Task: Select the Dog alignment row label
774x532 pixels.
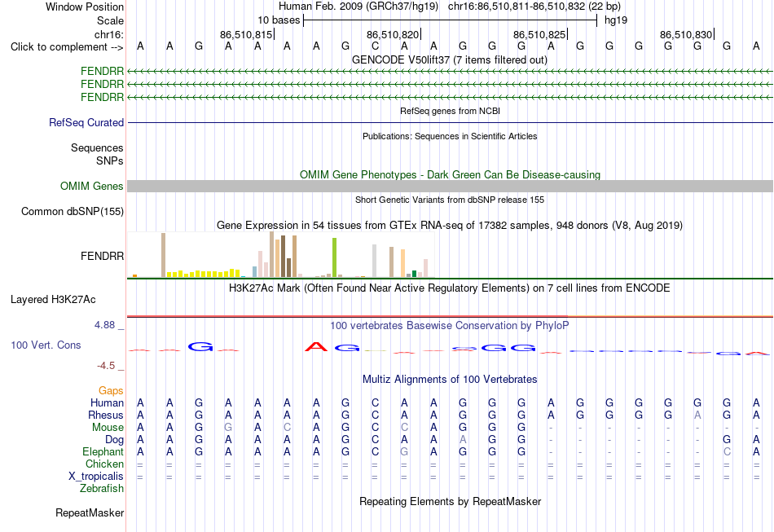Action: coord(114,440)
